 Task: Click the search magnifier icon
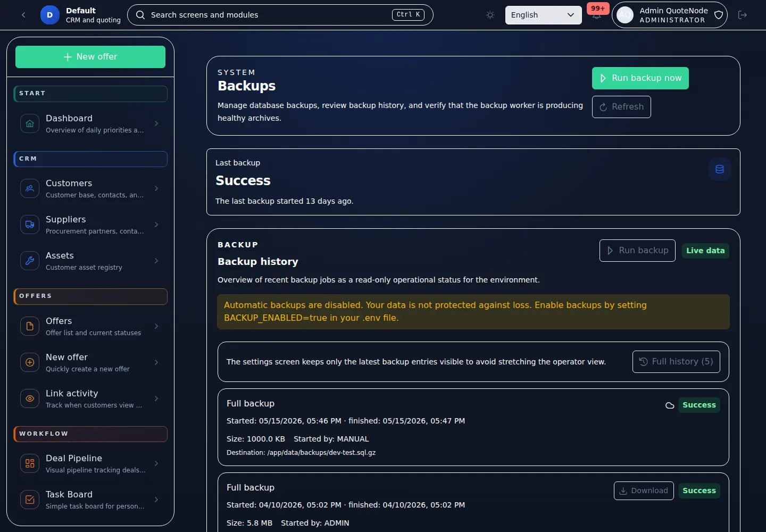tap(140, 15)
